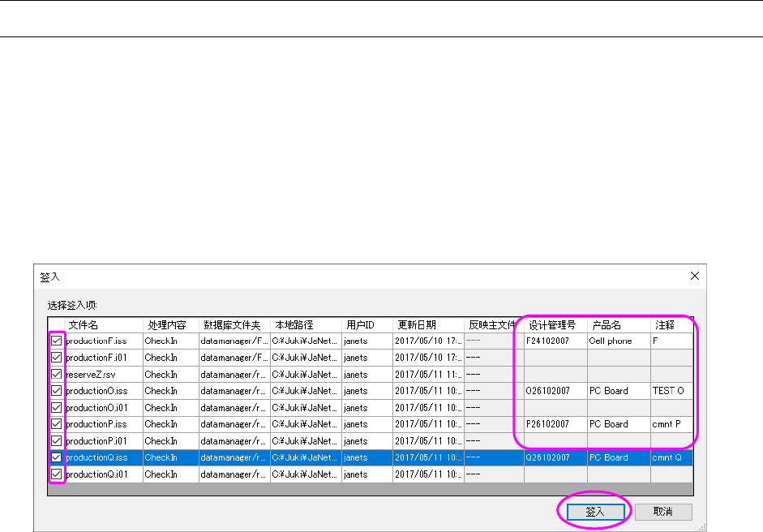763x532 pixels.
Task: Click the 注释 column header
Action: pos(671,324)
